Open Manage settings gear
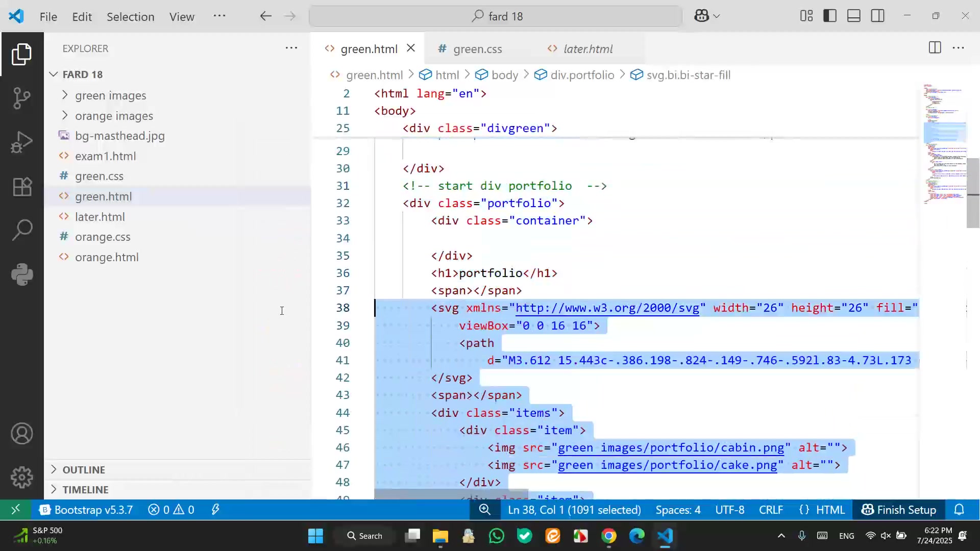Screen dimensions: 980x551 coord(21,478)
